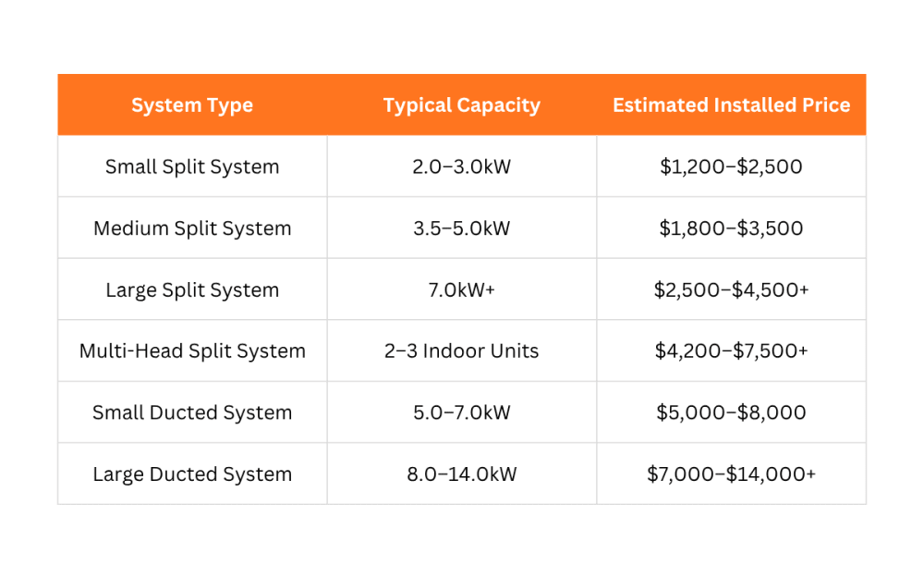Click the 7.0kW+ capacity cell
Image resolution: width=924 pixels, height=578 pixels.
[461, 289]
